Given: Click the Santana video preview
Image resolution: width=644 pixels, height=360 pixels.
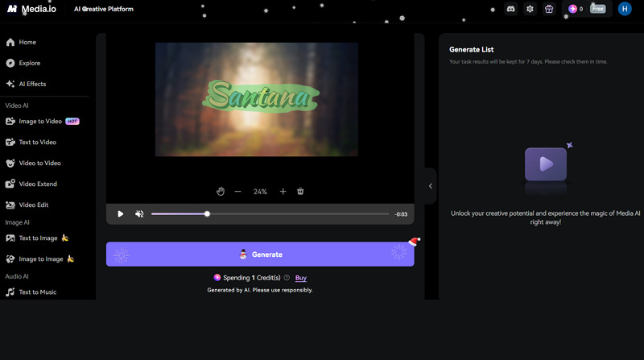Looking at the screenshot, I should click(257, 99).
